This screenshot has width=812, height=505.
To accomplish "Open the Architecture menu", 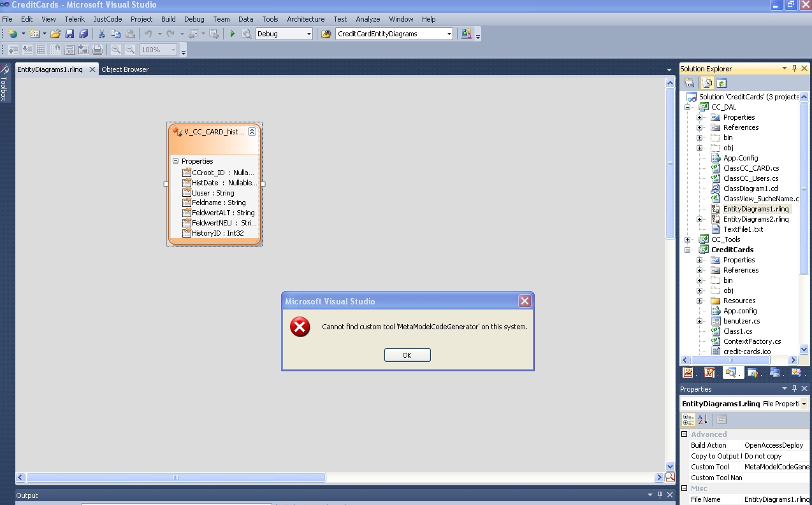I will (306, 19).
